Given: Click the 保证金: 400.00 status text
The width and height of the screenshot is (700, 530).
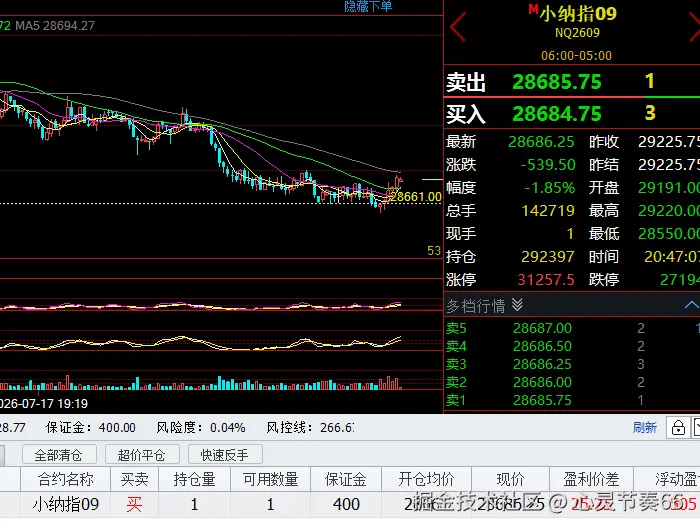Looking at the screenshot, I should click(91, 428).
